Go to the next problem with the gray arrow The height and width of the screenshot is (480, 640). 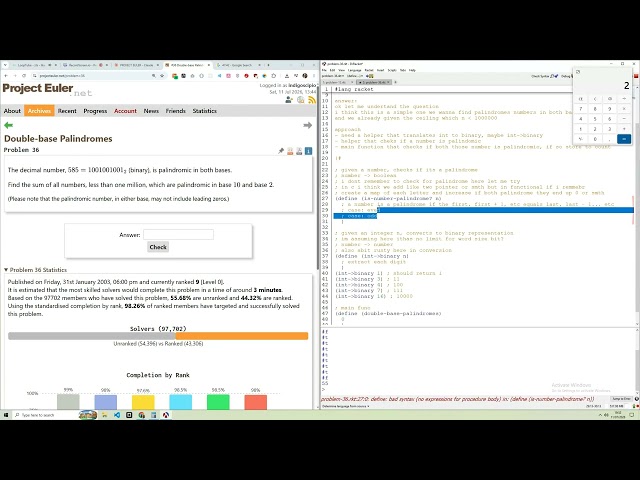click(x=308, y=125)
